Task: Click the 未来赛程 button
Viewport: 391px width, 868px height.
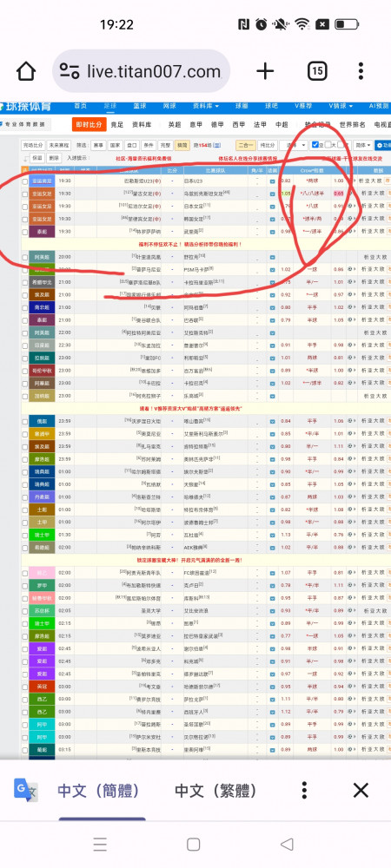Action: pyautogui.click(x=59, y=145)
